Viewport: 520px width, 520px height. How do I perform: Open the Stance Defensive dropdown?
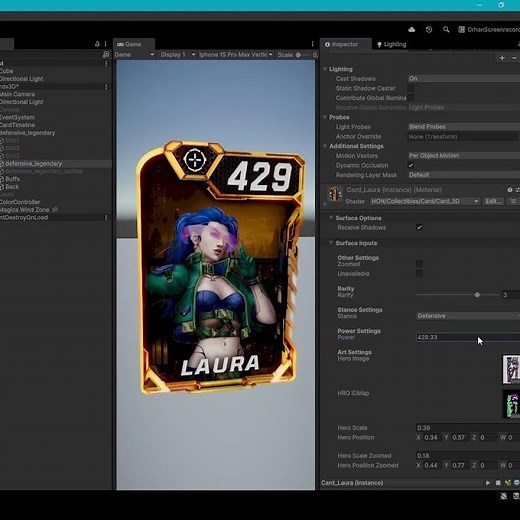[468, 316]
